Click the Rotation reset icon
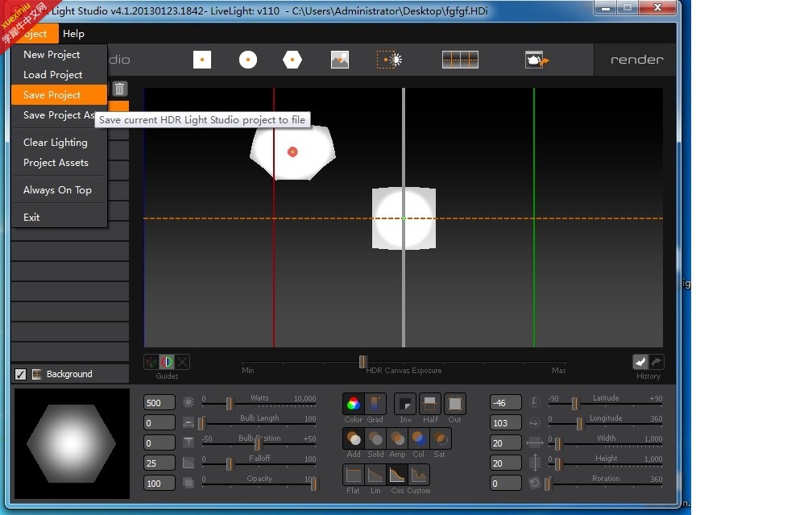812x515 pixels. point(534,483)
